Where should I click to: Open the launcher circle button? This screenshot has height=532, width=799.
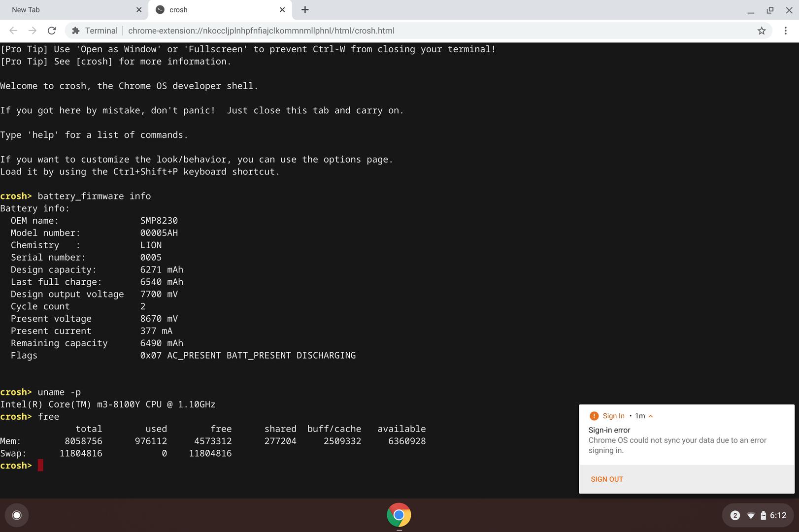[x=17, y=515]
